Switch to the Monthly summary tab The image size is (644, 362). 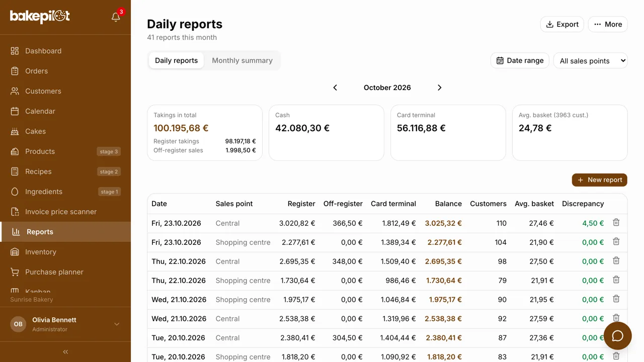point(242,60)
